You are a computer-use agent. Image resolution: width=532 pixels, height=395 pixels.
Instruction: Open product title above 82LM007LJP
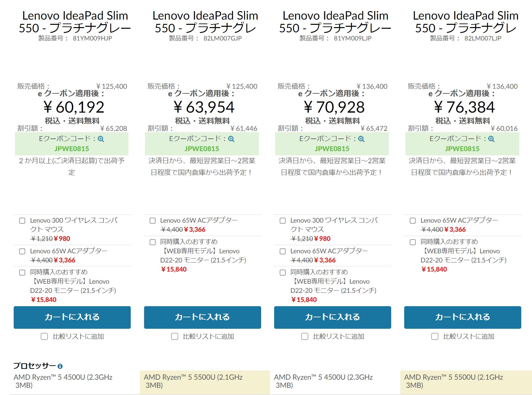pos(466,22)
